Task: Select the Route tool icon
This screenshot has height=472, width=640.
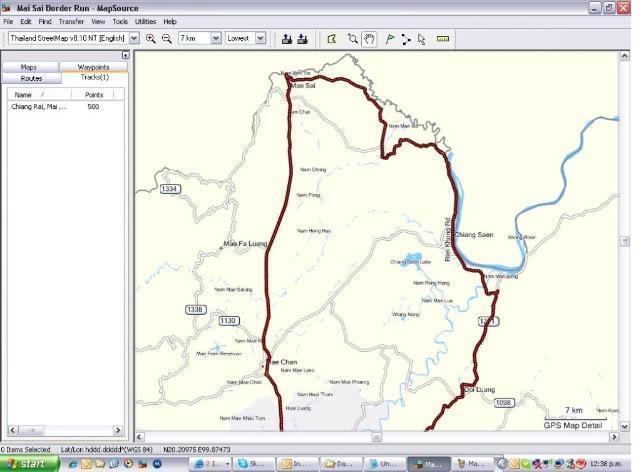Action: [406, 39]
